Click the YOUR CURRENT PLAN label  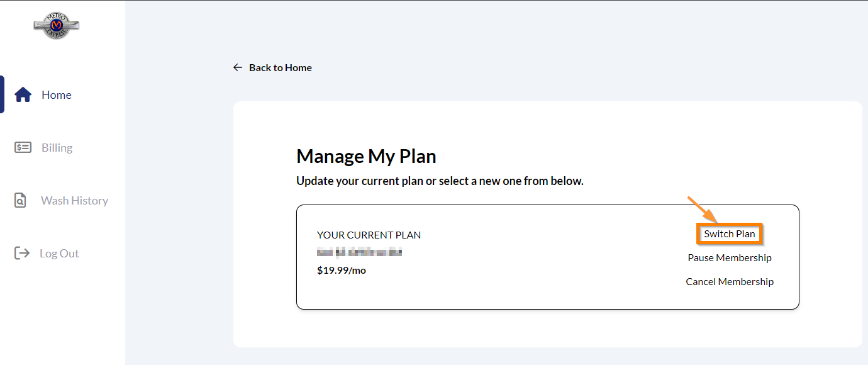(x=369, y=235)
